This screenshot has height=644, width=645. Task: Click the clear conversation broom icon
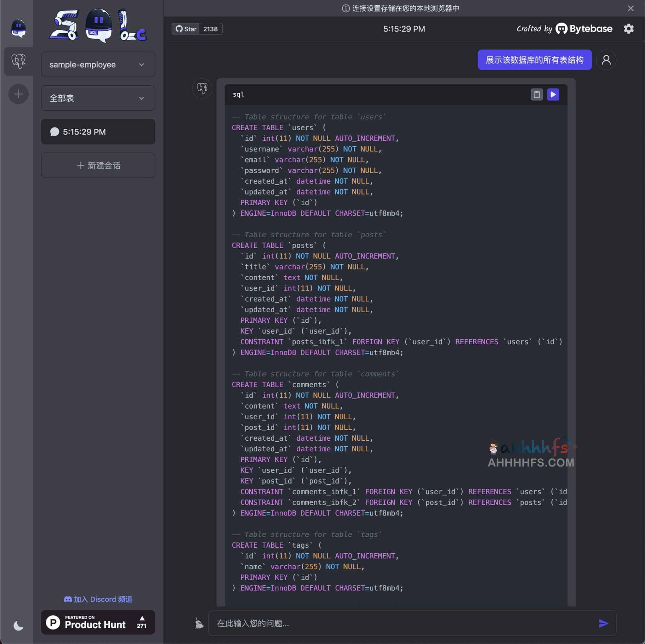pyautogui.click(x=199, y=623)
